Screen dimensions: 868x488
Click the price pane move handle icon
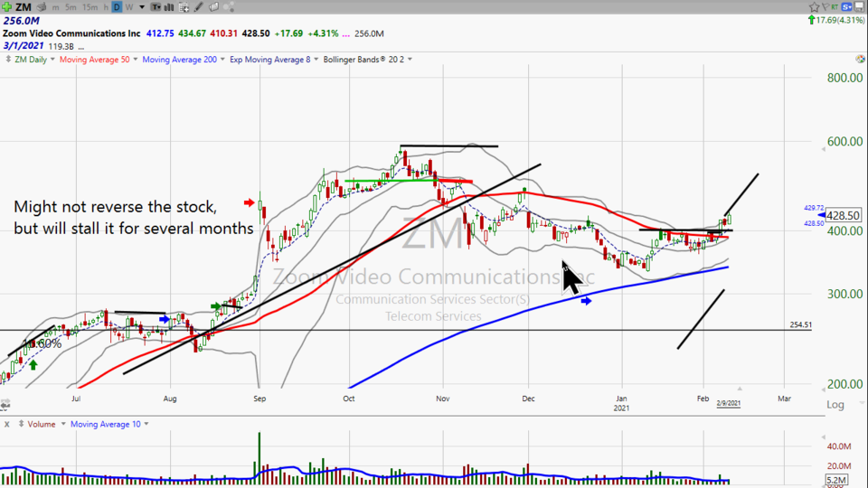(x=8, y=60)
